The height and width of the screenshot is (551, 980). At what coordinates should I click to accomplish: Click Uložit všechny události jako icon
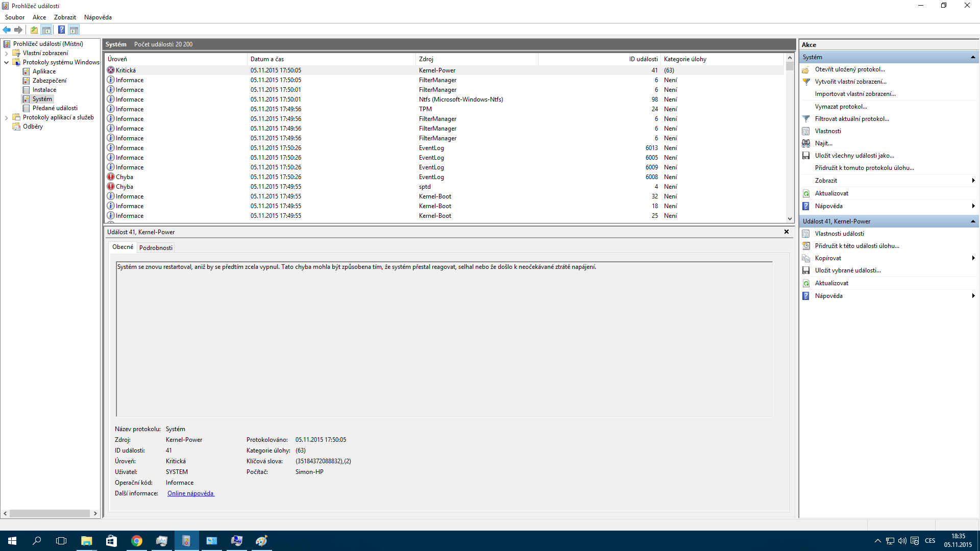(x=806, y=156)
